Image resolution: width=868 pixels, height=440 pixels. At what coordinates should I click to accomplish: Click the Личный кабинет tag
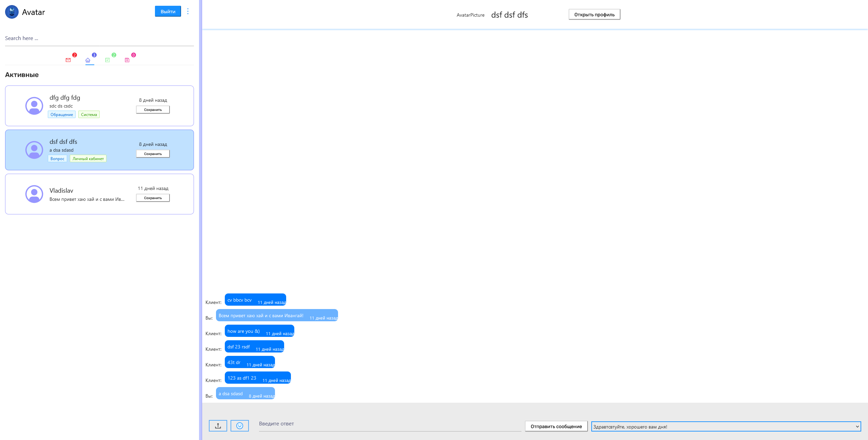click(88, 159)
